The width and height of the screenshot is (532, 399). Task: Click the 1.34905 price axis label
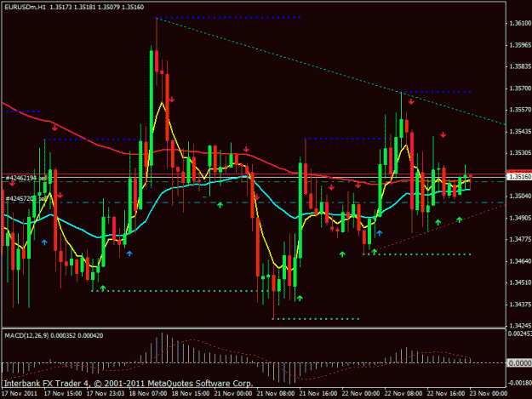(x=520, y=218)
